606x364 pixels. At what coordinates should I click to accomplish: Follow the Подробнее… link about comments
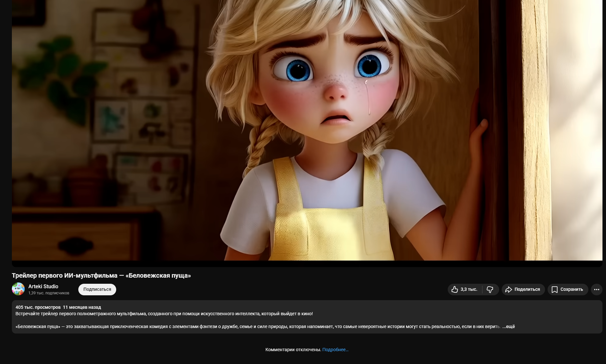pyautogui.click(x=335, y=350)
